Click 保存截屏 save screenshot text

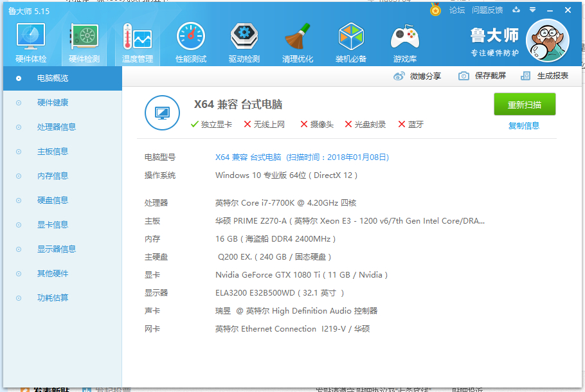pos(491,76)
